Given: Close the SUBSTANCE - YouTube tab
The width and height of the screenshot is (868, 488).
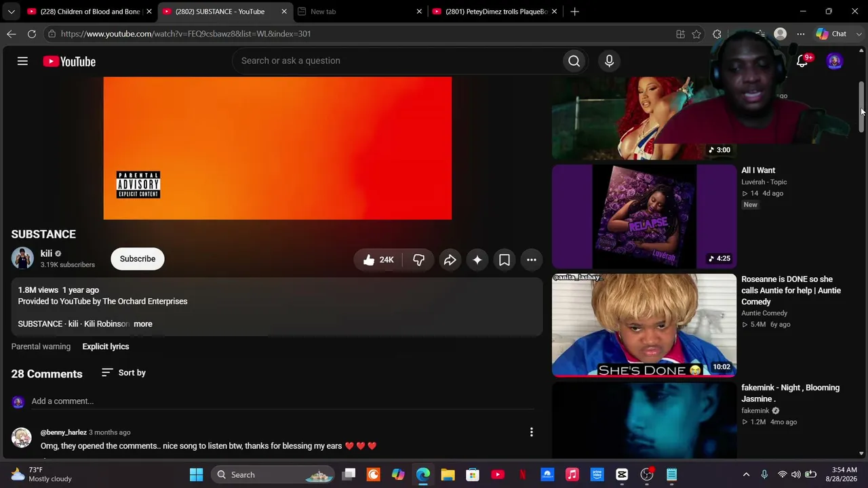Looking at the screenshot, I should coord(284,12).
